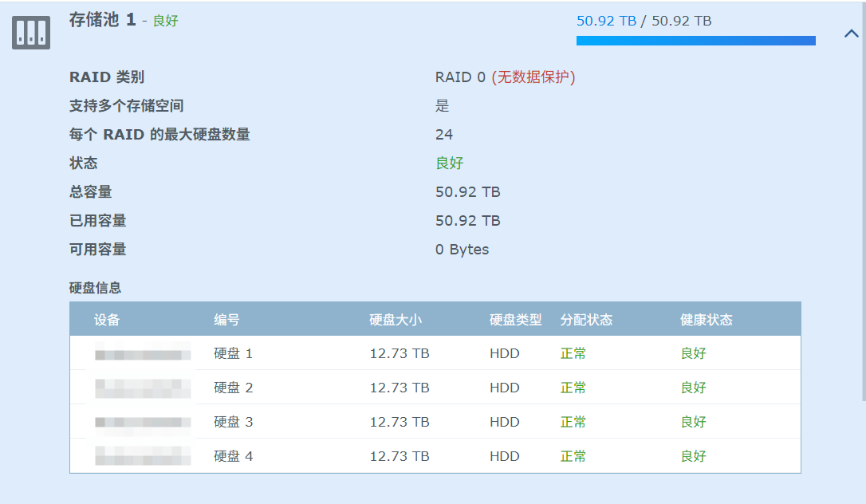Select the 硬盘 1 row

(435, 353)
